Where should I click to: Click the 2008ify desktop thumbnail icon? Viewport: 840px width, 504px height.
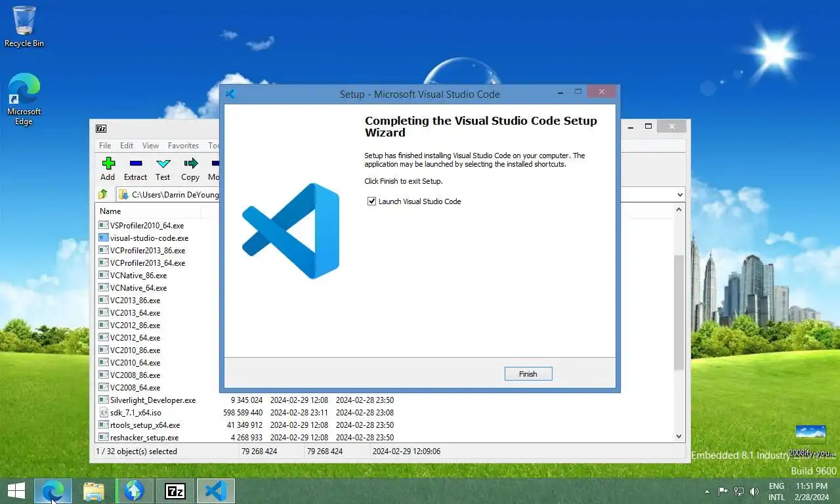[810, 441]
